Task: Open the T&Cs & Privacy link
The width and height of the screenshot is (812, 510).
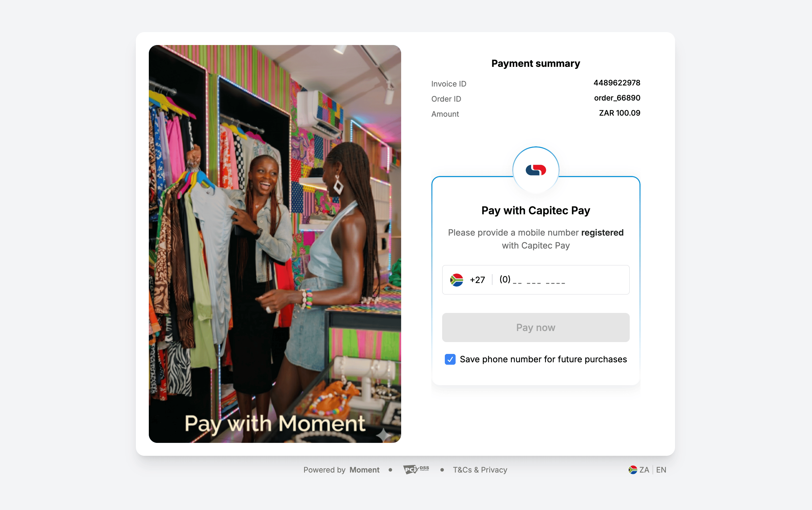Action: [480, 470]
